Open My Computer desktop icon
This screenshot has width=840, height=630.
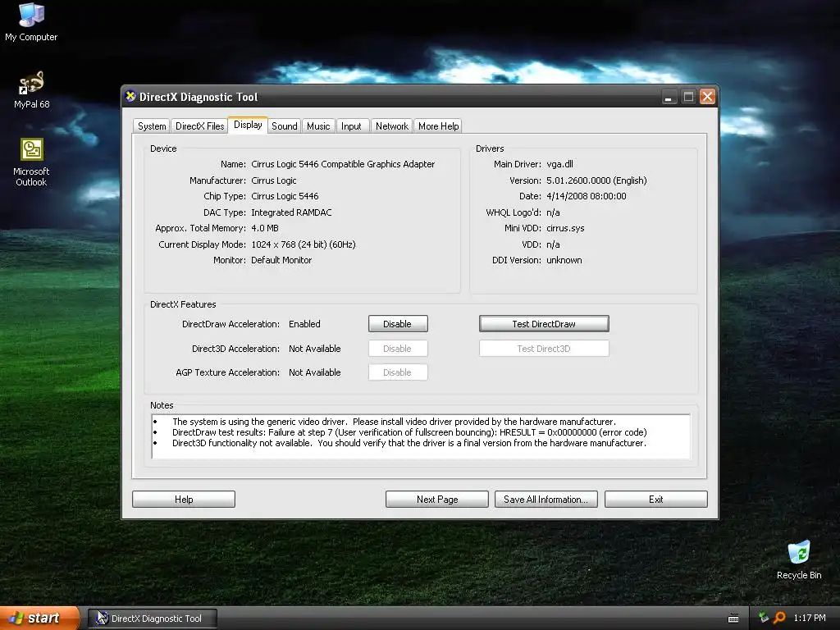point(31,21)
